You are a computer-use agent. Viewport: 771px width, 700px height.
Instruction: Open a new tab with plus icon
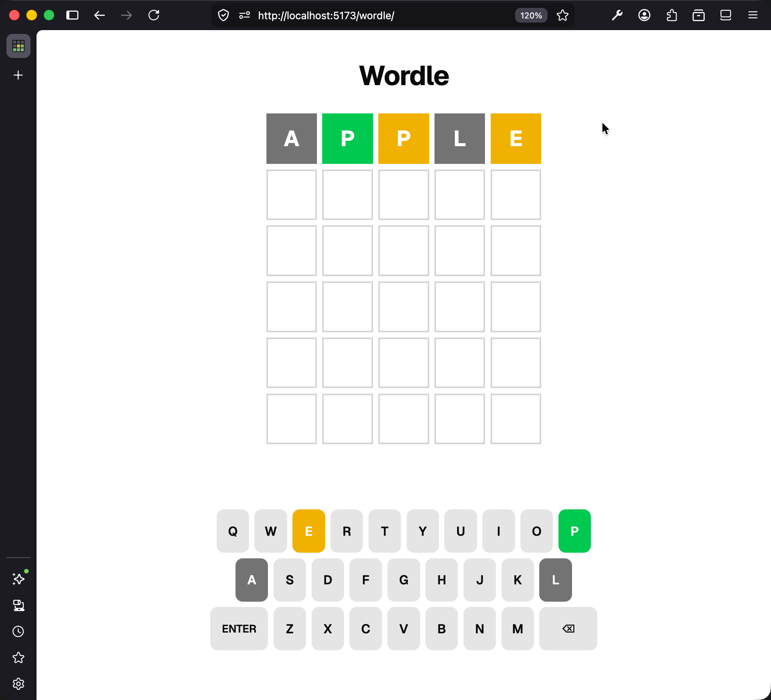[18, 75]
